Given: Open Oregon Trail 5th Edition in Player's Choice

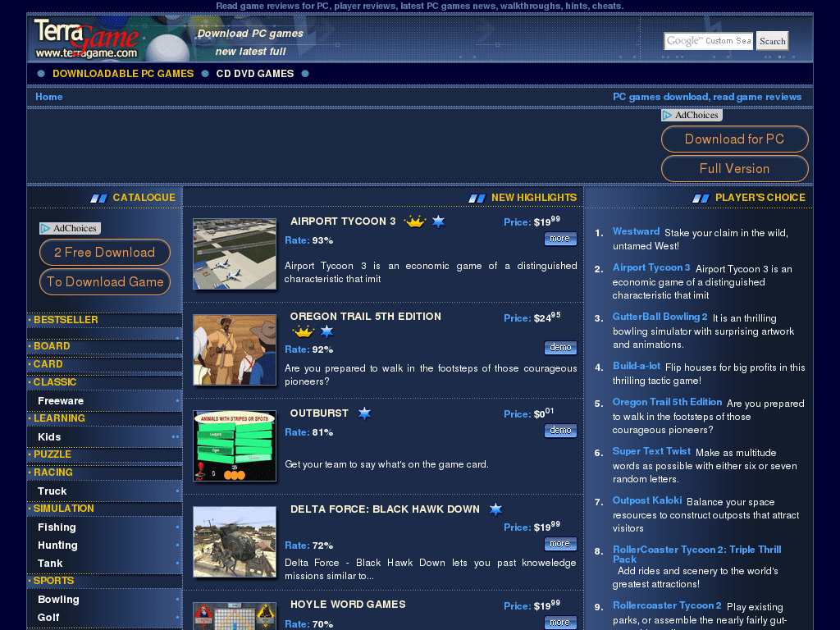Looking at the screenshot, I should (668, 402).
